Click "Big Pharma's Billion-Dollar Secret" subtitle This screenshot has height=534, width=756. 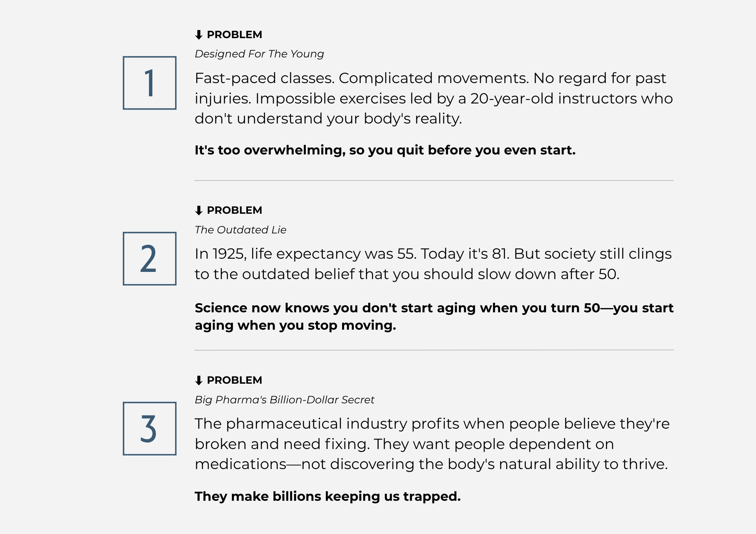[x=284, y=400]
